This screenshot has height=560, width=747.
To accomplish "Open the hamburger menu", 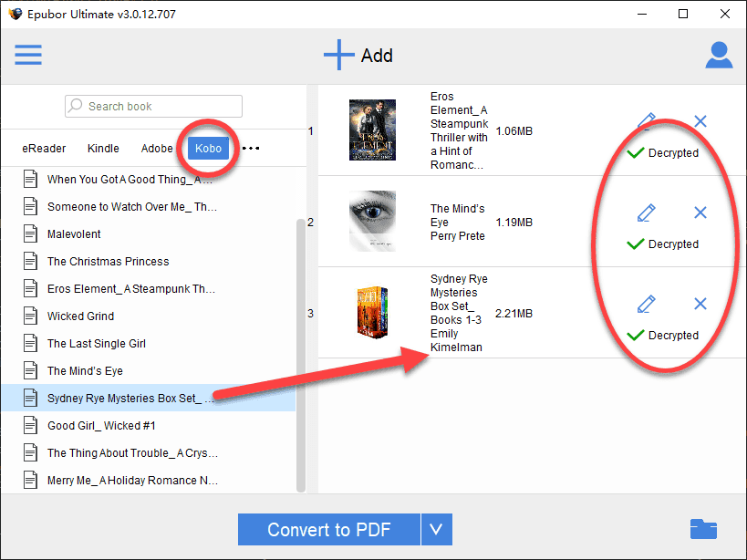I will [28, 55].
